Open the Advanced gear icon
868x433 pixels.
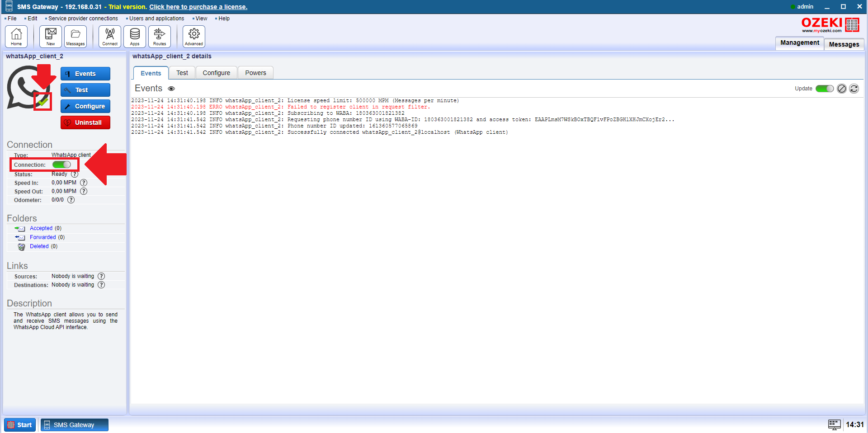pos(194,37)
